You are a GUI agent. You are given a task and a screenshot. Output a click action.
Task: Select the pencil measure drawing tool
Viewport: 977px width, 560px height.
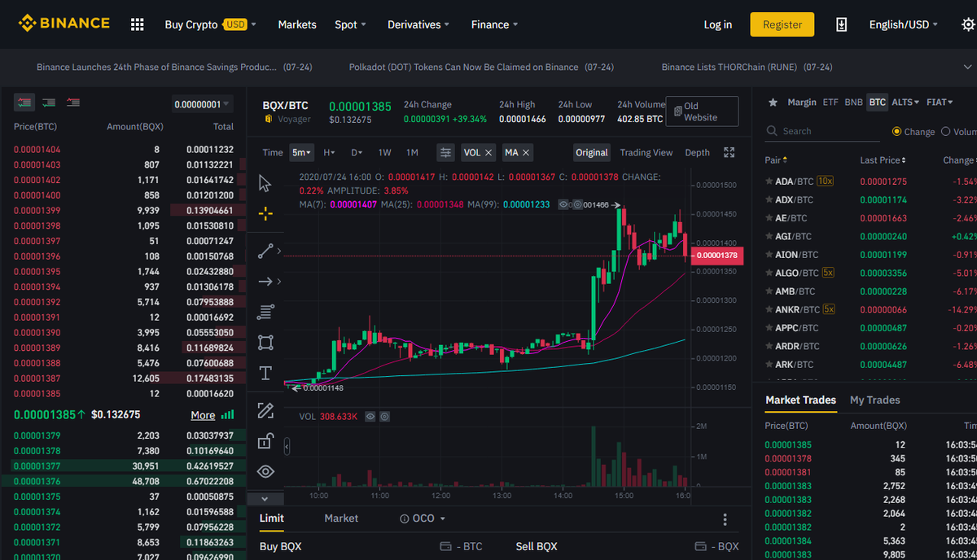point(265,410)
